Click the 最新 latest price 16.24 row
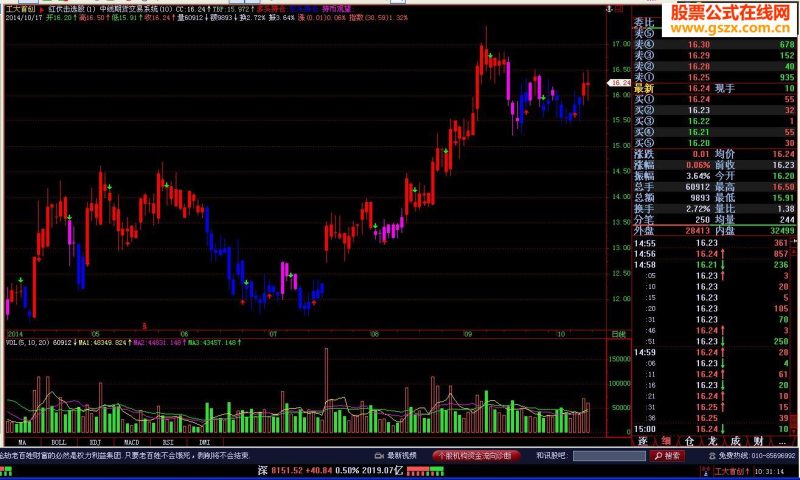This screenshot has height=480, width=800. point(714,88)
